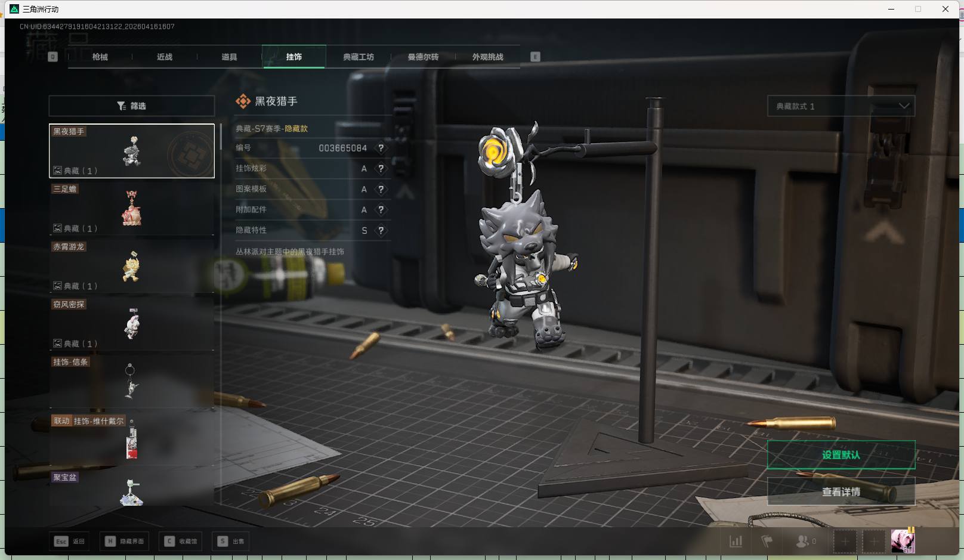
Task: Click the question mark next to 挂饰炫彩
Action: point(381,169)
